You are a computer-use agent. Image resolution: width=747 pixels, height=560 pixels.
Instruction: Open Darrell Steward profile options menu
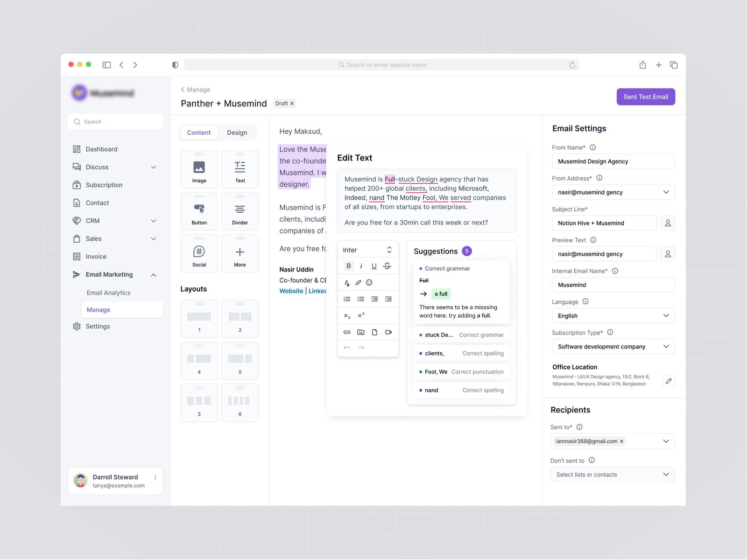[155, 477]
